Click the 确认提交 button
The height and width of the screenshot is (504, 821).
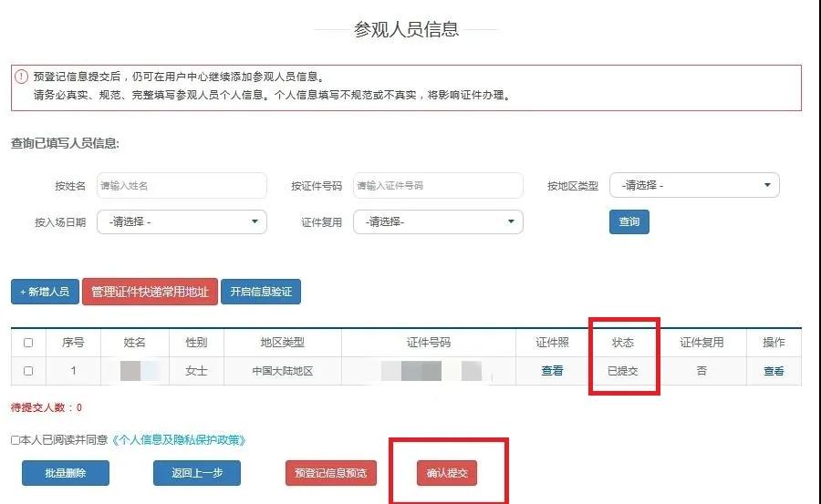point(447,473)
